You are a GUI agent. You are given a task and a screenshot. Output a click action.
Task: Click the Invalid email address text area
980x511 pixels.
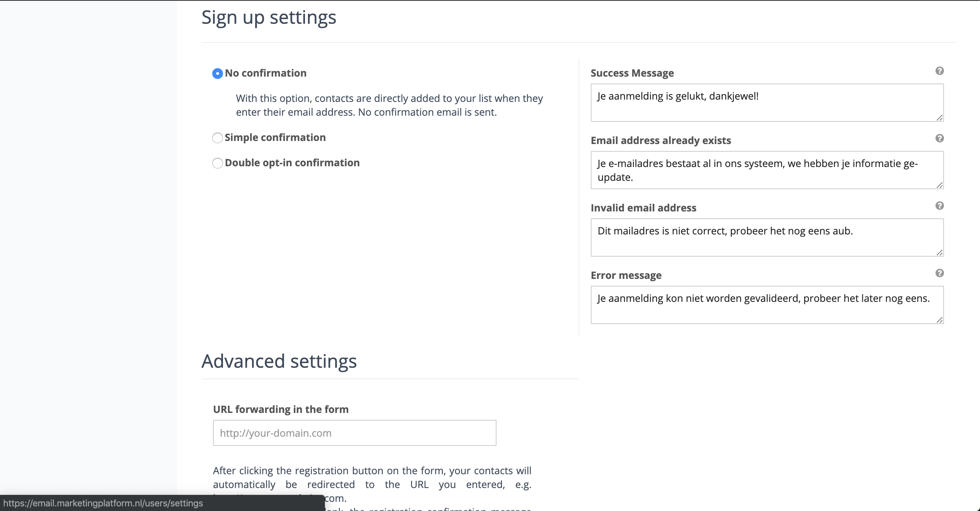tap(767, 237)
